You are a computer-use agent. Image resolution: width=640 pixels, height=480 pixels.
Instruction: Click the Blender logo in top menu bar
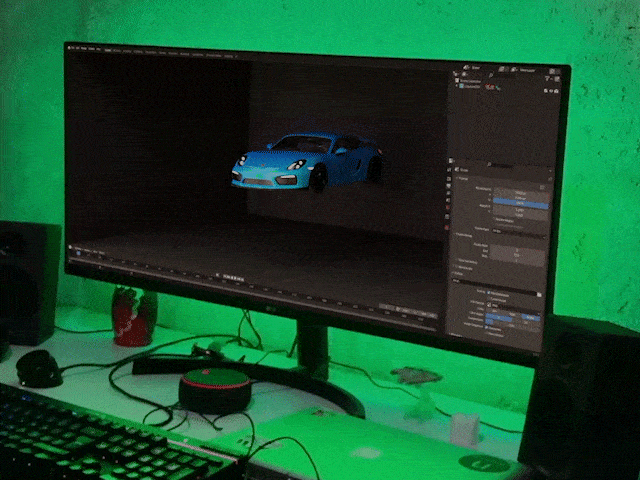coord(69,47)
